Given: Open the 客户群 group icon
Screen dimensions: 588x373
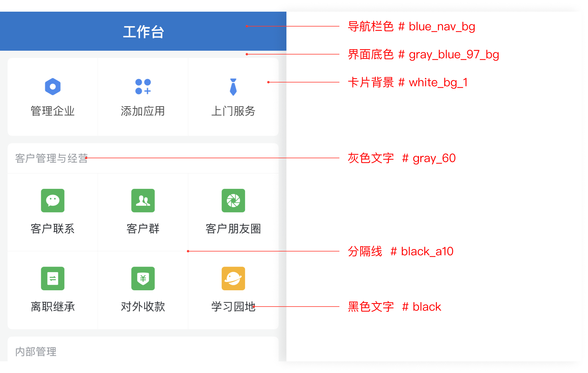Looking at the screenshot, I should click(143, 200).
